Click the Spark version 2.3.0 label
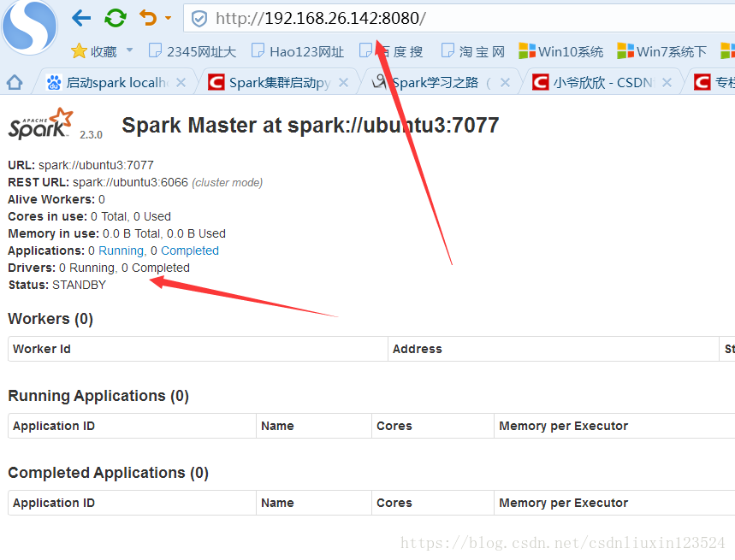Screen dimensions: 735x560 (x=91, y=135)
